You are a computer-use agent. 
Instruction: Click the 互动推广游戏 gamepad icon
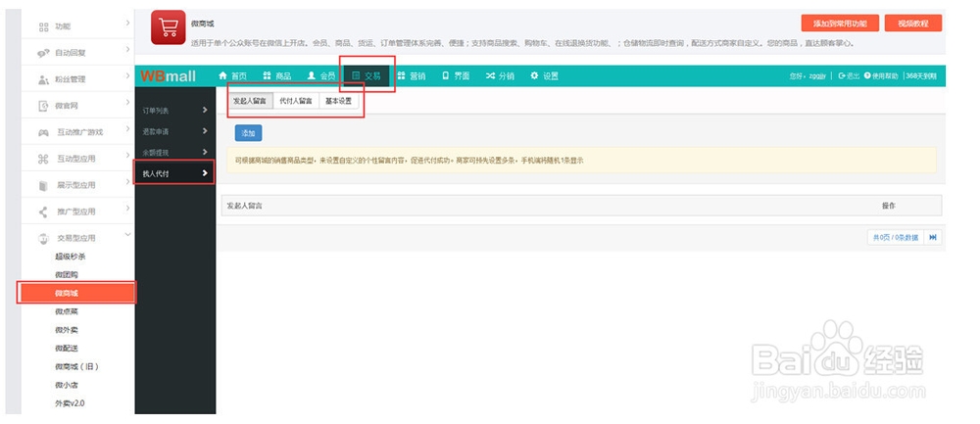pos(43,132)
